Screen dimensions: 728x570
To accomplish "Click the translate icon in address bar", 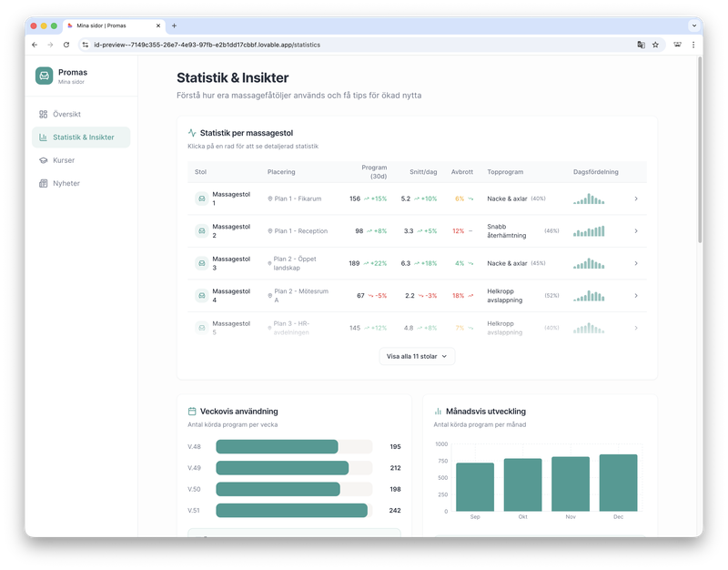I will tap(641, 44).
